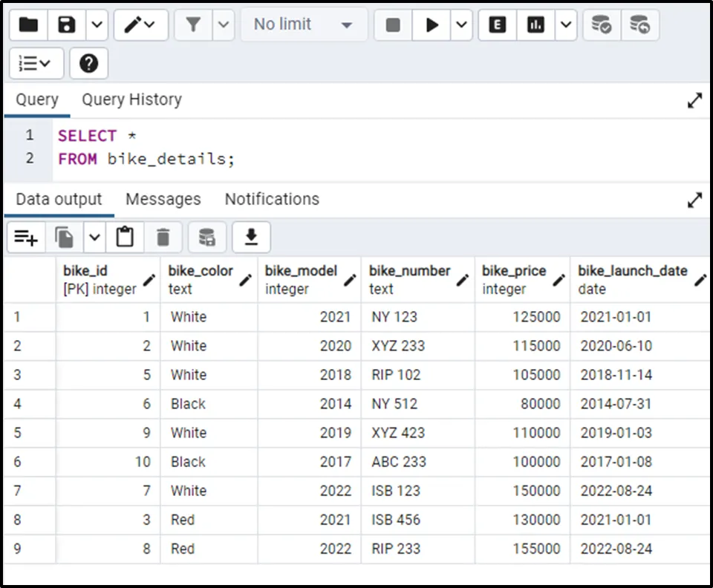
Task: Run the query with Execute button
Action: (x=432, y=25)
